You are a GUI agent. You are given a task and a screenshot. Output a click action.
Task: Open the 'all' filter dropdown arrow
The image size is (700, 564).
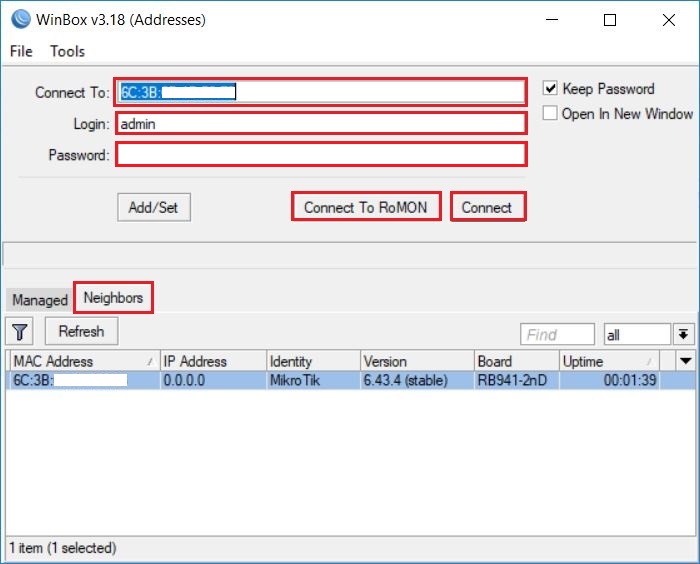tap(683, 334)
